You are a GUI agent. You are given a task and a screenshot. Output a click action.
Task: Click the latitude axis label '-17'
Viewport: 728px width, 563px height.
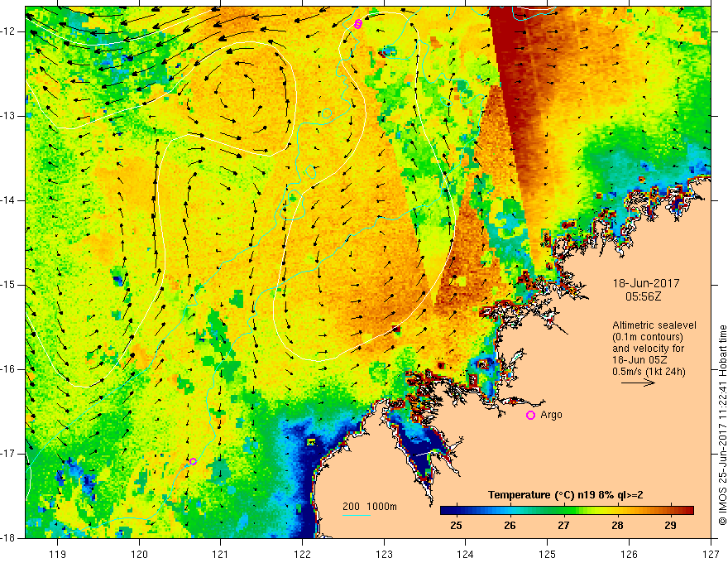[8, 454]
